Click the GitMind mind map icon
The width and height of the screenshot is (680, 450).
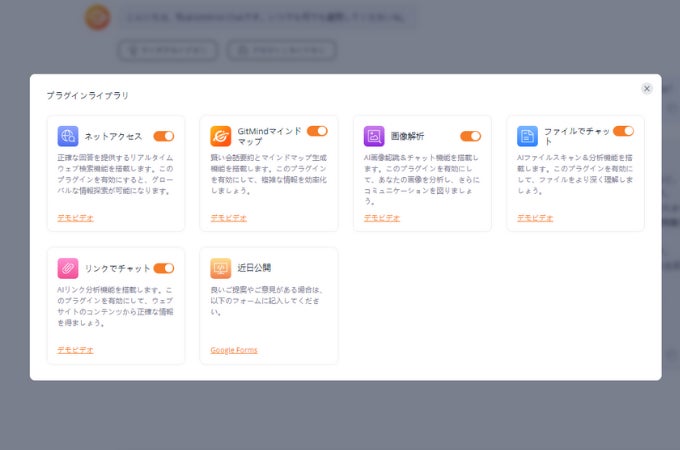[221, 136]
